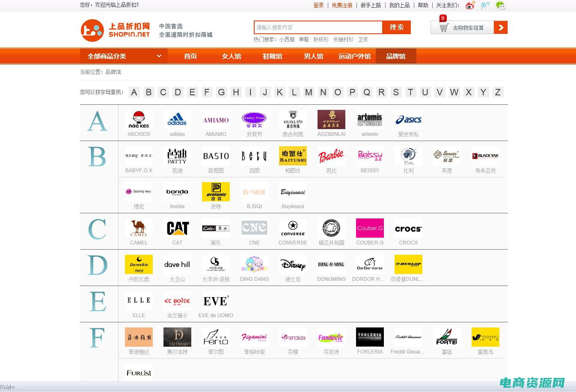Viewport: 576px width, 392px height.
Task: Click the 搜索 search button
Action: coord(397,27)
